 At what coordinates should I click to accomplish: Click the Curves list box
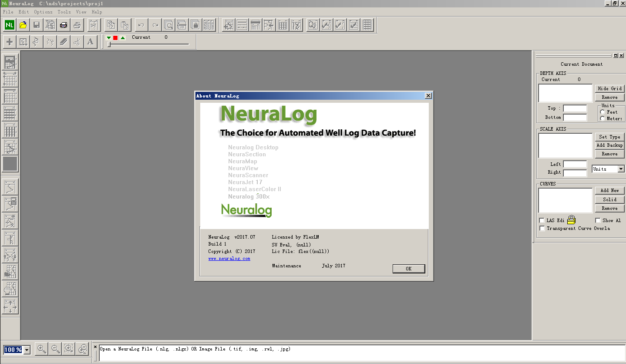565,200
